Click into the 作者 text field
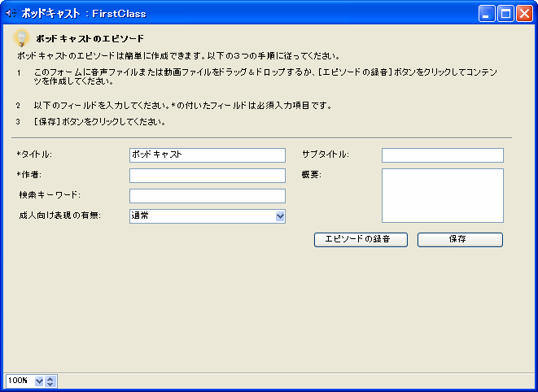This screenshot has height=392, width=538. 207,176
